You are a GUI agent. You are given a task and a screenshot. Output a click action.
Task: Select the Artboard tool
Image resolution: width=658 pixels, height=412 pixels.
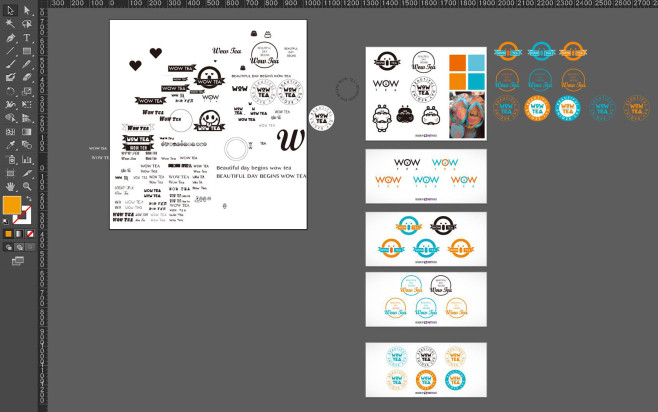(10, 173)
